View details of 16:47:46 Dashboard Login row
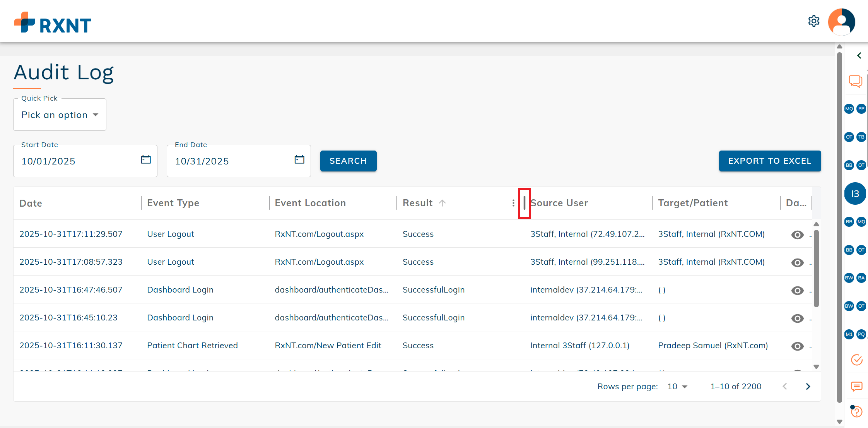The image size is (868, 428). point(797,290)
